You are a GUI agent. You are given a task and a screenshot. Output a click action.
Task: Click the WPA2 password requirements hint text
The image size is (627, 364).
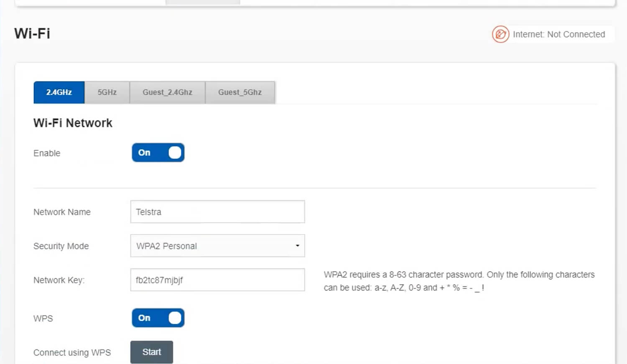459,281
